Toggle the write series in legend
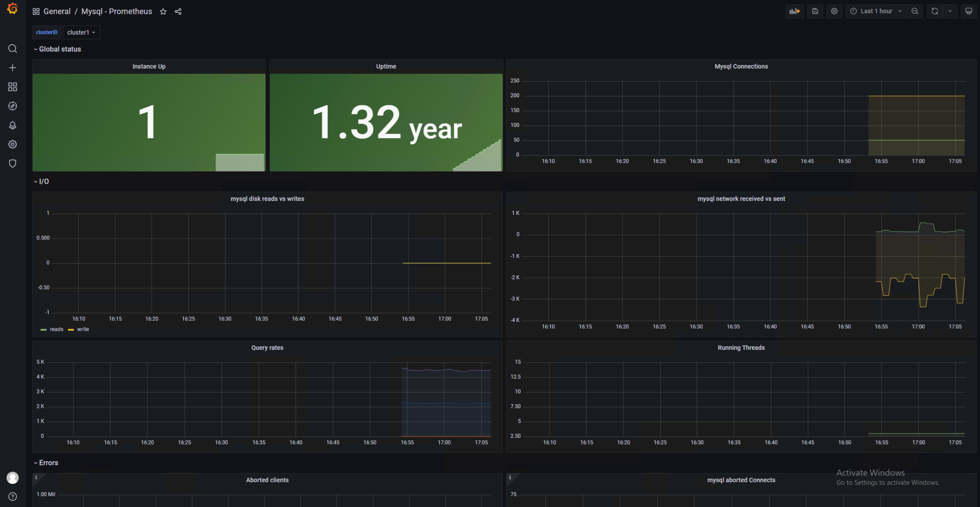Image resolution: width=980 pixels, height=507 pixels. 83,330
